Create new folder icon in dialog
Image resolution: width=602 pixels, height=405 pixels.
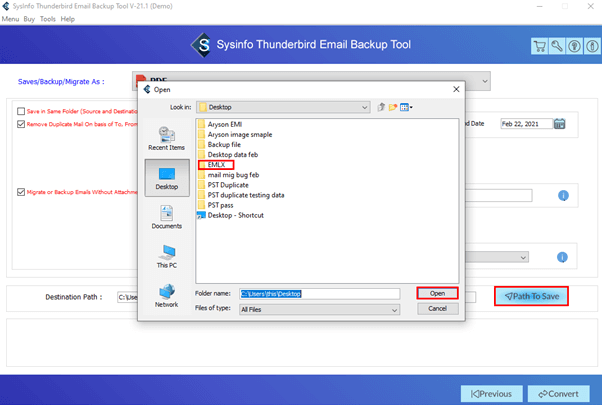[392, 107]
